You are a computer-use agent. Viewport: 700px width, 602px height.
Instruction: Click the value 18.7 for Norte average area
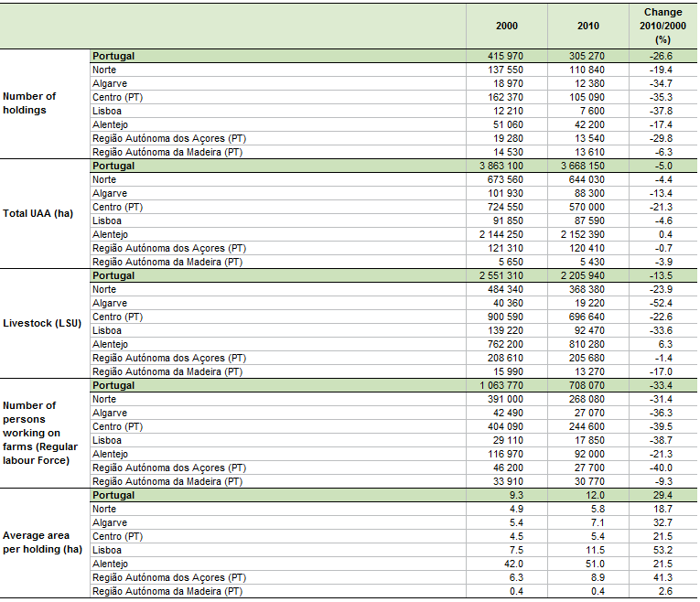[662, 510]
